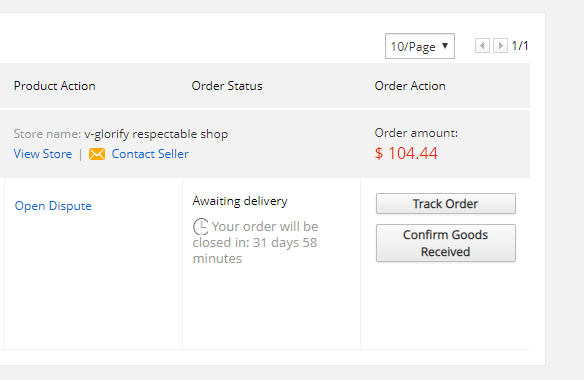Click the store name v-glorify respectable shop
The height and width of the screenshot is (380, 584).
(x=156, y=134)
